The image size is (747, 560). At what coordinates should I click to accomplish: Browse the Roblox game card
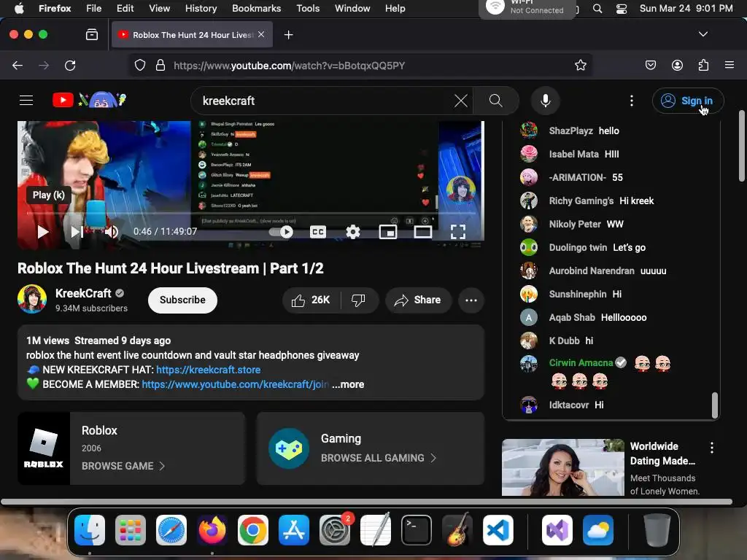pyautogui.click(x=131, y=448)
